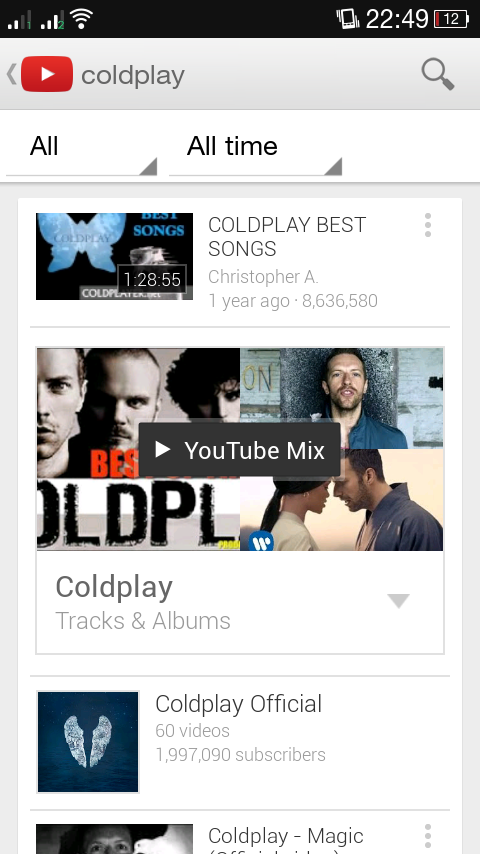Viewport: 480px width, 854px height.
Task: Open options menu for Coldplay - Magic video
Action: coord(428,836)
